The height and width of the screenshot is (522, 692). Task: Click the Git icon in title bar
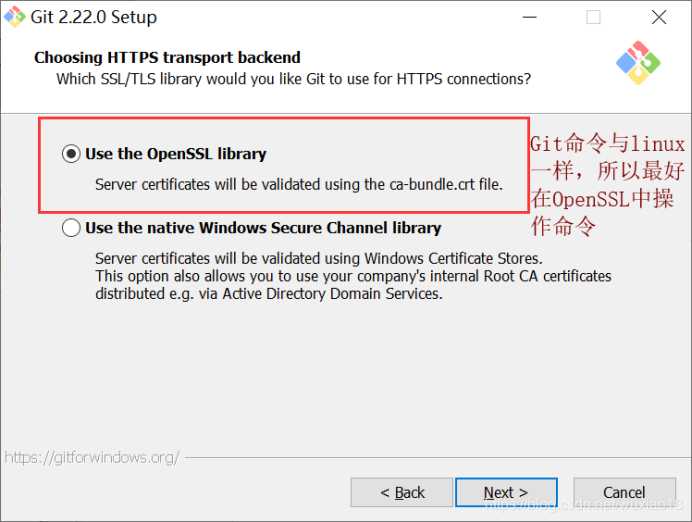(15, 17)
